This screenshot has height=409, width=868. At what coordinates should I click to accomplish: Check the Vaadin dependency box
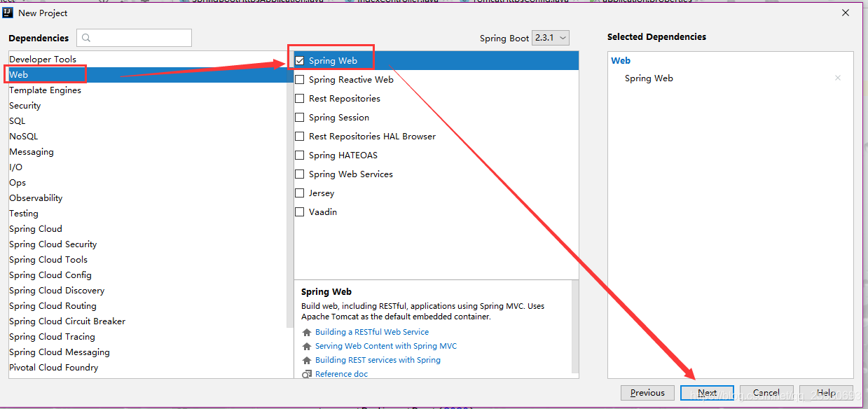tap(300, 212)
